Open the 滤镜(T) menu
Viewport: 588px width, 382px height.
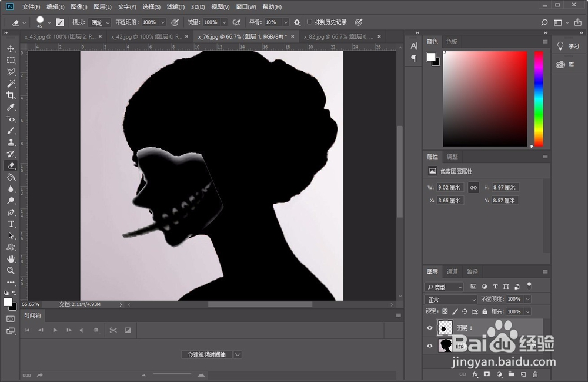coord(175,6)
